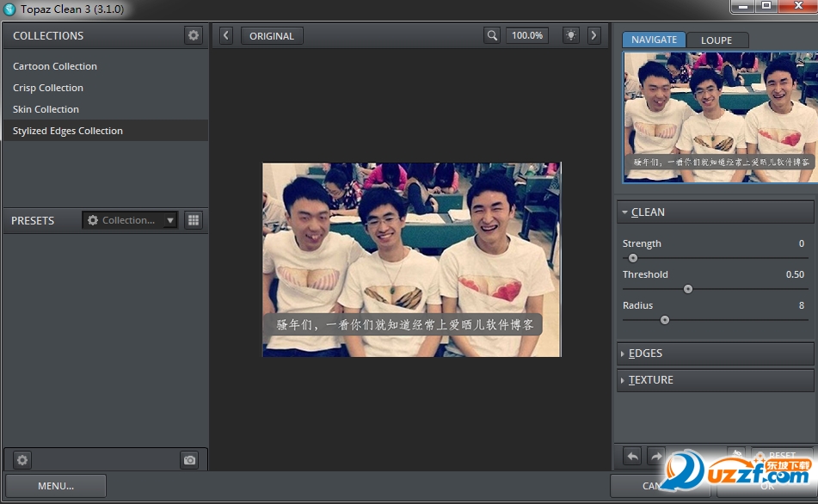Screen dimensions: 818x504
Task: Open the Collection... presets dropdown
Action: (x=129, y=220)
